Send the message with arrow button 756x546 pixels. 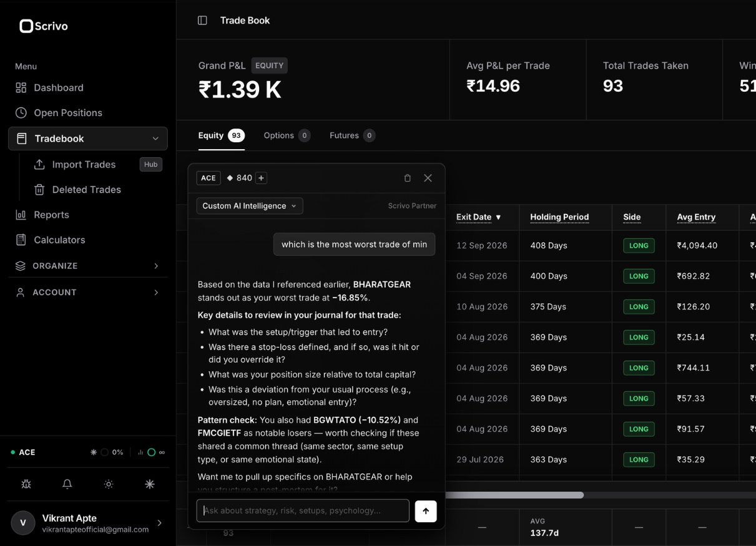[x=426, y=510]
